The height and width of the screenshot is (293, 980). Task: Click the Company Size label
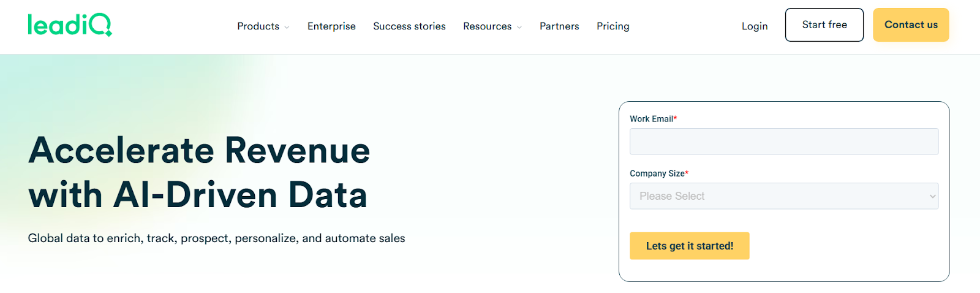click(x=659, y=173)
